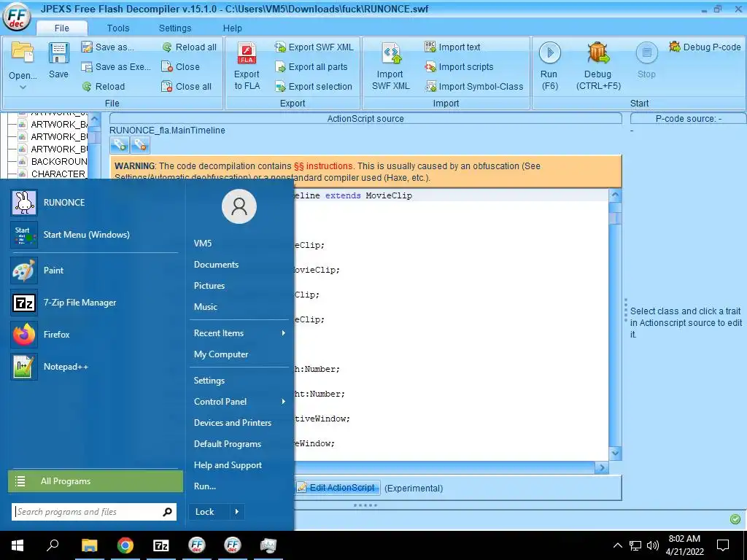This screenshot has width=747, height=560.
Task: Select CHARACTER item in tree
Action: 53,174
